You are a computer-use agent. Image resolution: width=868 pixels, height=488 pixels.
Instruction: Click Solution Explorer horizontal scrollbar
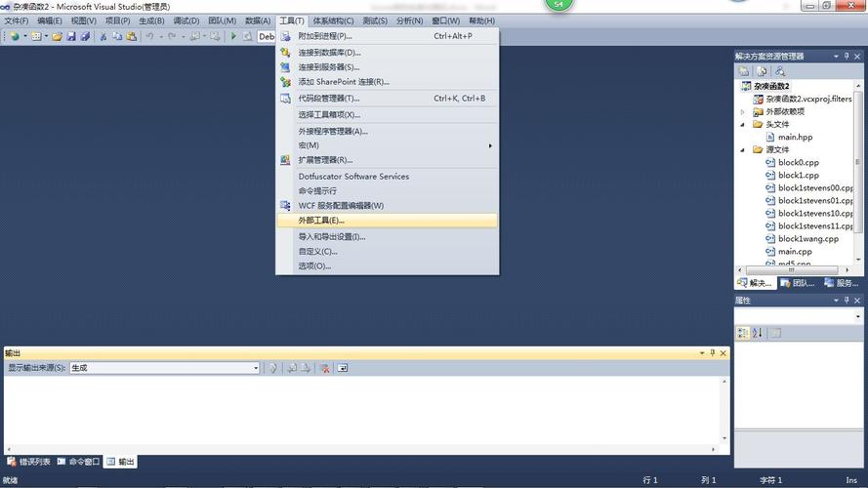coord(793,270)
